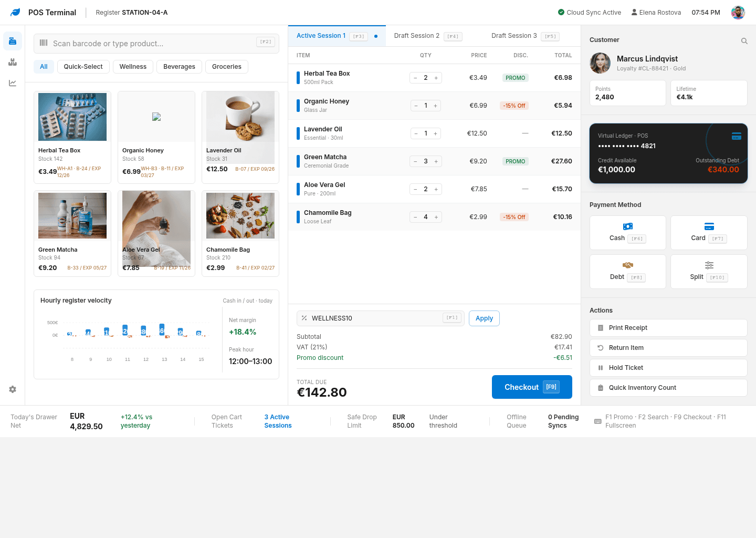The image size is (756, 538).
Task: Click Register STATION-04-A label
Action: [131, 12]
